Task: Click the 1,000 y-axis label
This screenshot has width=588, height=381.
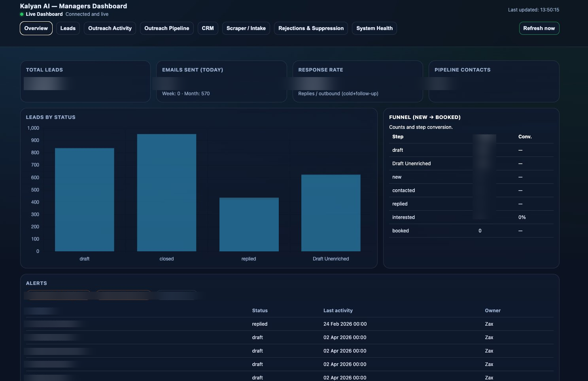Action: (x=33, y=128)
